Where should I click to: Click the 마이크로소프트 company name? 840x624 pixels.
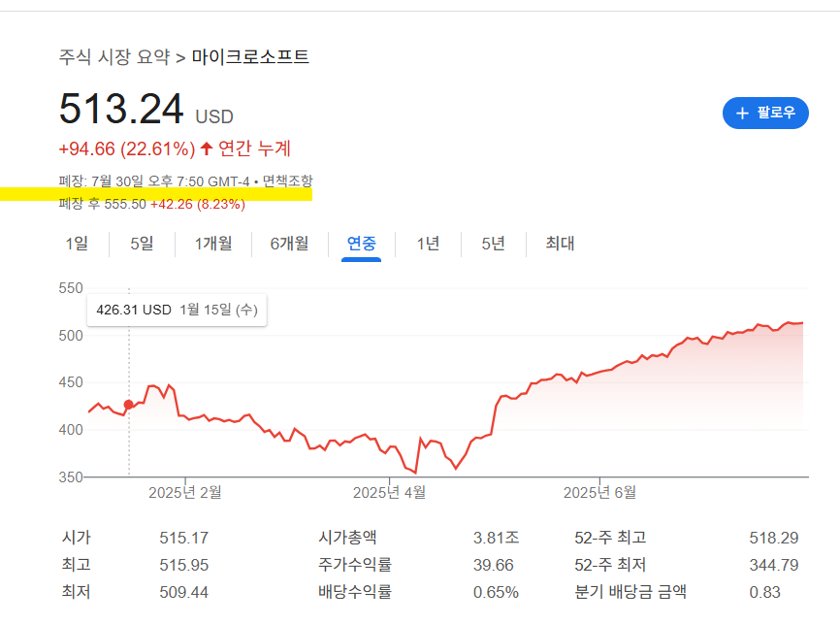[x=250, y=57]
